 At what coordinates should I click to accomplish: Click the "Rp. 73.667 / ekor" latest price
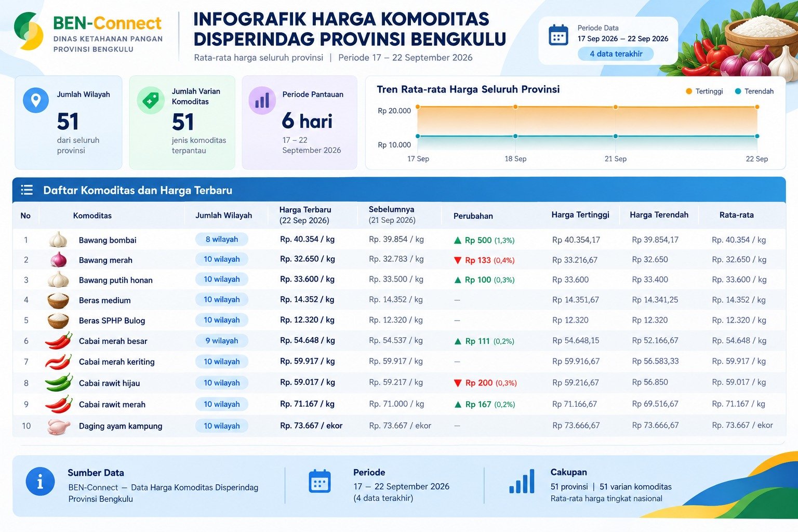[x=311, y=425]
